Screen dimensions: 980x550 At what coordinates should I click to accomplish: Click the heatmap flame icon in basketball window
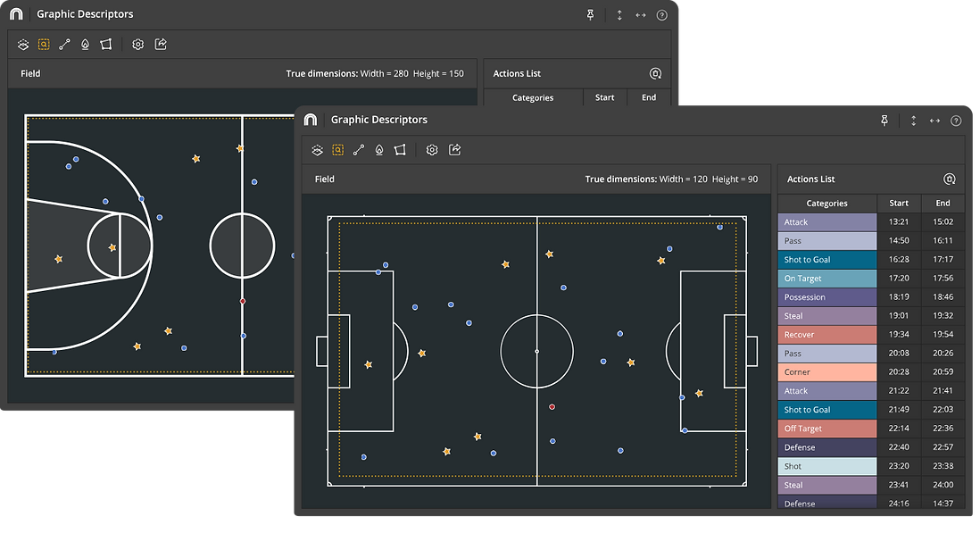click(x=85, y=45)
